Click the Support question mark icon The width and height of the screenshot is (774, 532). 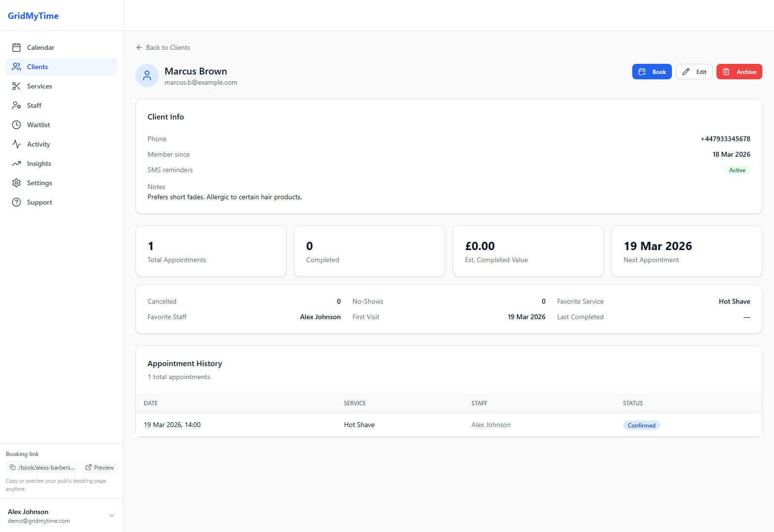click(x=16, y=202)
